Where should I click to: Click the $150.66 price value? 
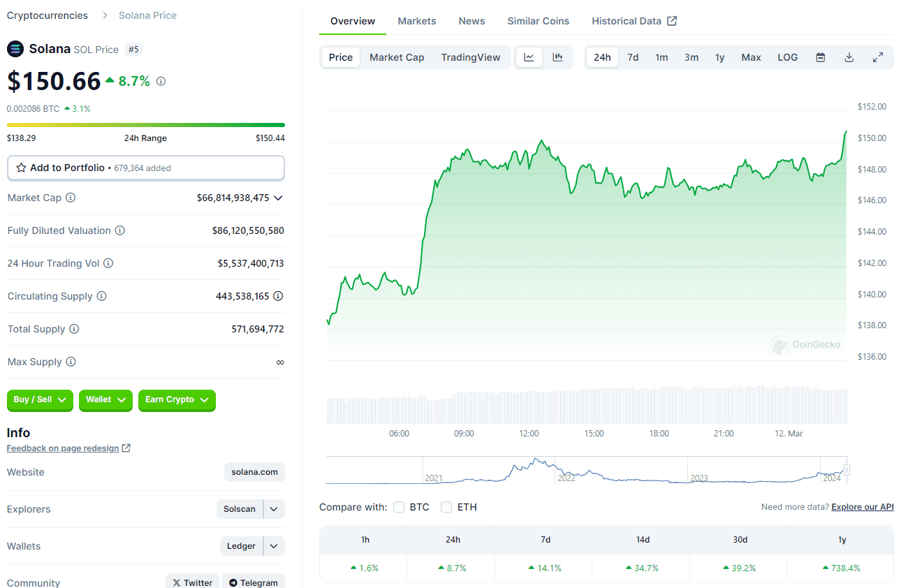[54, 81]
